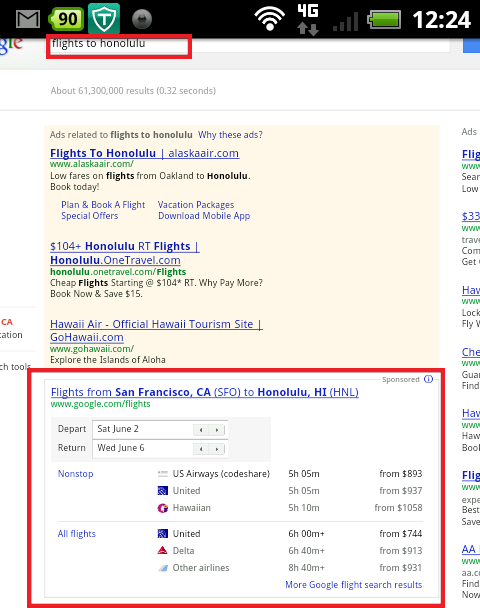Click the 'from $937' United nonstop price
The width and height of the screenshot is (480, 608).
tap(401, 491)
